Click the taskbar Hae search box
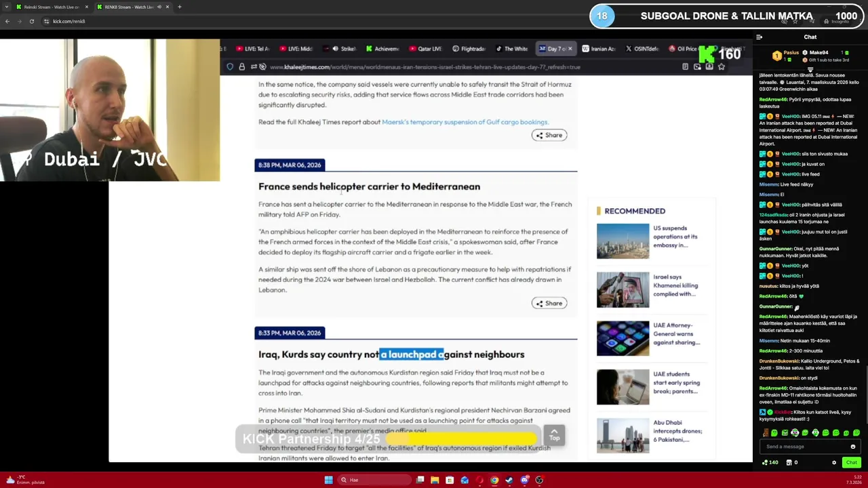The height and width of the screenshot is (488, 868). point(376,480)
